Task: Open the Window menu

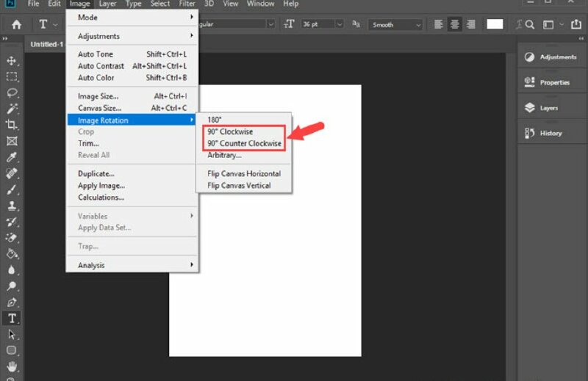Action: [261, 4]
